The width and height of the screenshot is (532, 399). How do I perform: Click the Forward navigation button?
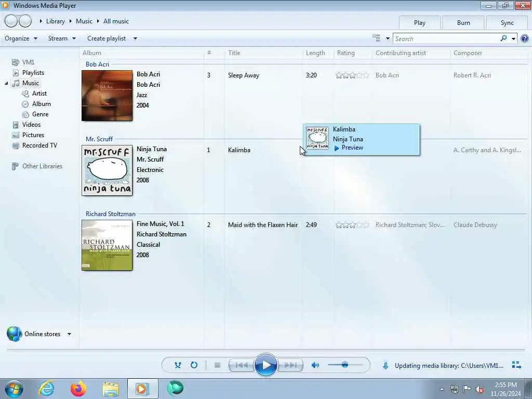[25, 21]
